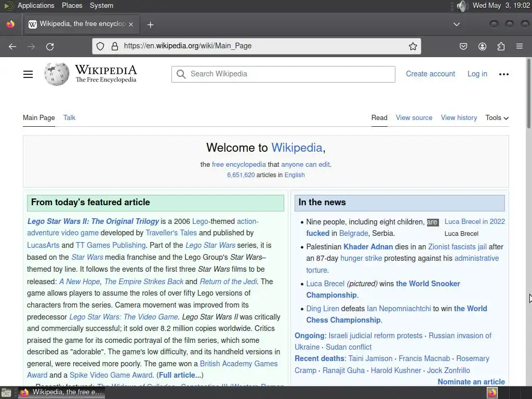Screen dimensions: 532x399
Task: Open the View history tab
Action: pyautogui.click(x=459, y=118)
